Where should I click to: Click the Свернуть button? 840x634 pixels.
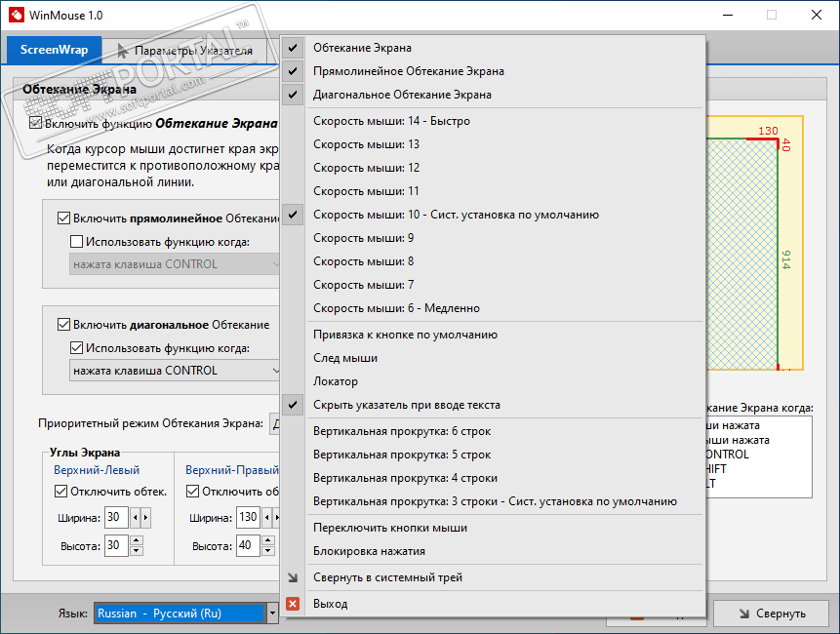tap(771, 614)
